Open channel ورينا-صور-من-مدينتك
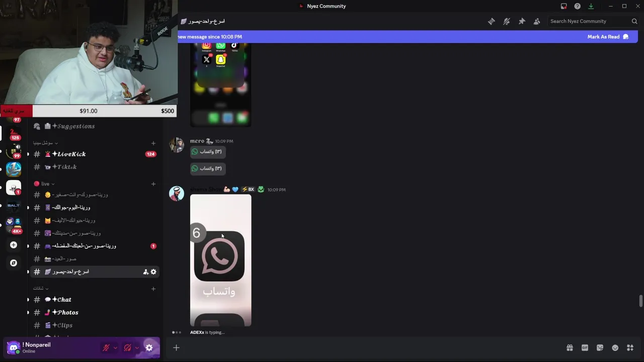Image resolution: width=644 pixels, height=362 pixels. point(95,233)
